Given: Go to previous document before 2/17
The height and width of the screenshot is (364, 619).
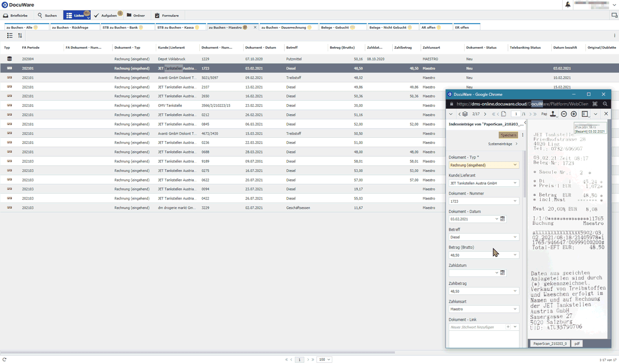Looking at the screenshot, I should (x=460, y=114).
